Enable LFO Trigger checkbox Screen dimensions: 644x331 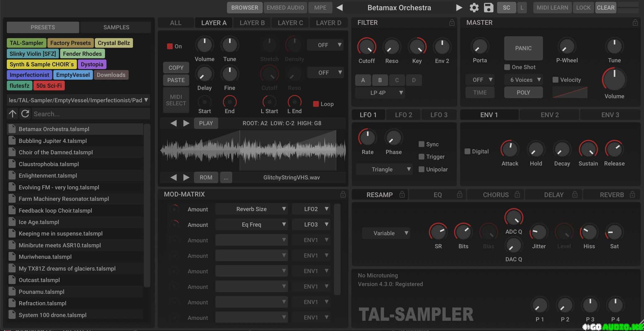point(421,157)
